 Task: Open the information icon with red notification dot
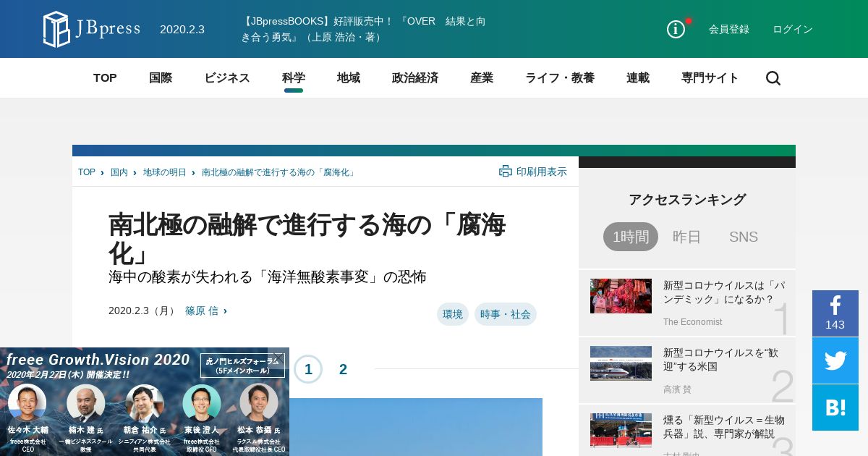click(x=676, y=29)
